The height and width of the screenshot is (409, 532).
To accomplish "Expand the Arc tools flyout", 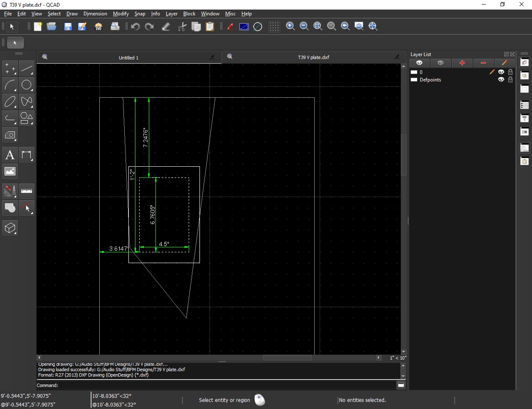I will click(x=10, y=85).
